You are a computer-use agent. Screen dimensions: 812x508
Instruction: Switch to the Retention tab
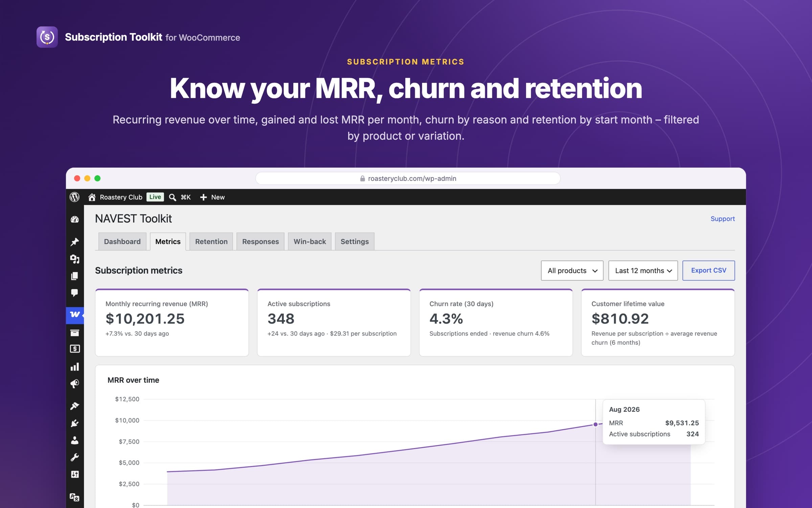(x=211, y=241)
